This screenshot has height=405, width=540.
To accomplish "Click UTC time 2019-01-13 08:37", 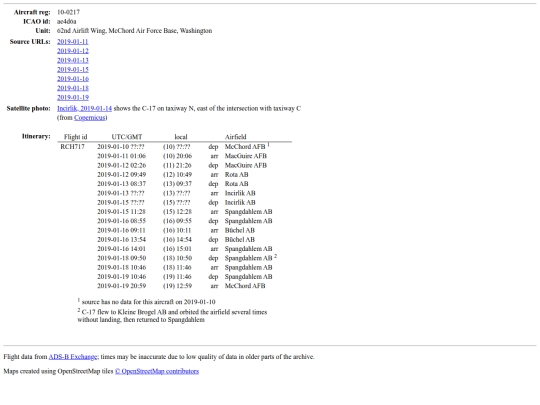I will coord(122,184).
